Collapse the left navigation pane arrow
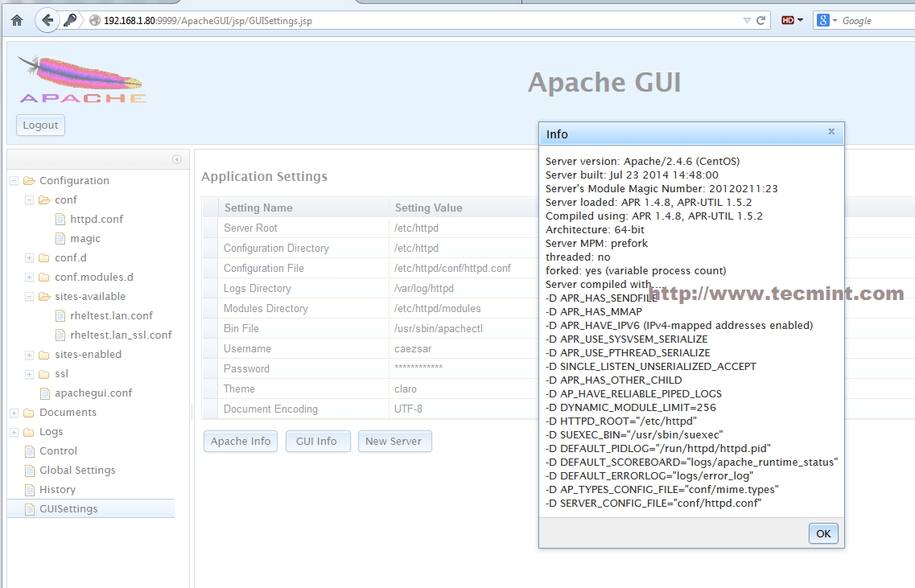This screenshot has height=588, width=915. pyautogui.click(x=177, y=159)
